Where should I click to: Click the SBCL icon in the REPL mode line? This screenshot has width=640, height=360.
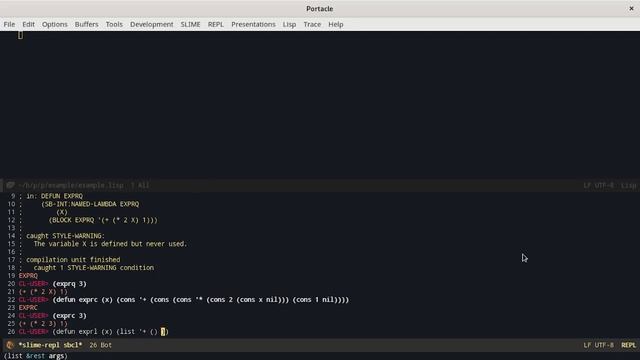(10, 345)
